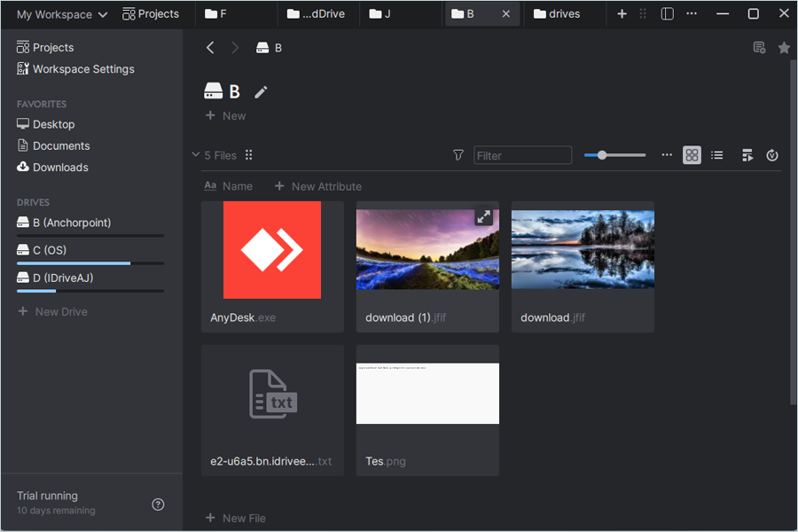The image size is (798, 532).
Task: Open the help question mark icon
Action: pyautogui.click(x=159, y=504)
